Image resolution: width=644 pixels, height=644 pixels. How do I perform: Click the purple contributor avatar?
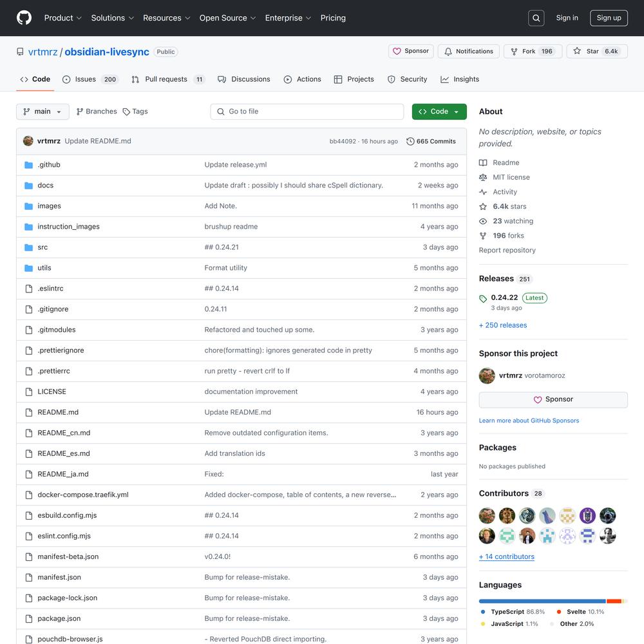coord(587,515)
